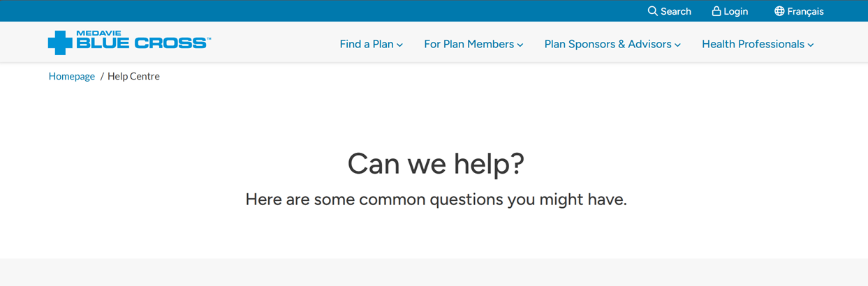The image size is (868, 286).
Task: Expand the Health Professionals chevron arrow
Action: [x=811, y=45]
